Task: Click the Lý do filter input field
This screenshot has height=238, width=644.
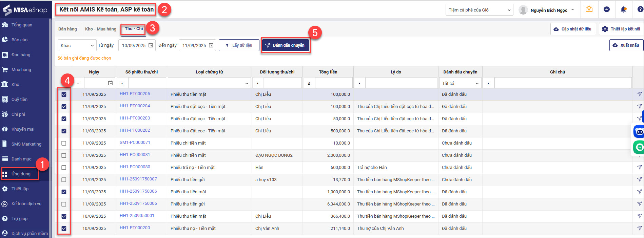Action: [x=401, y=83]
